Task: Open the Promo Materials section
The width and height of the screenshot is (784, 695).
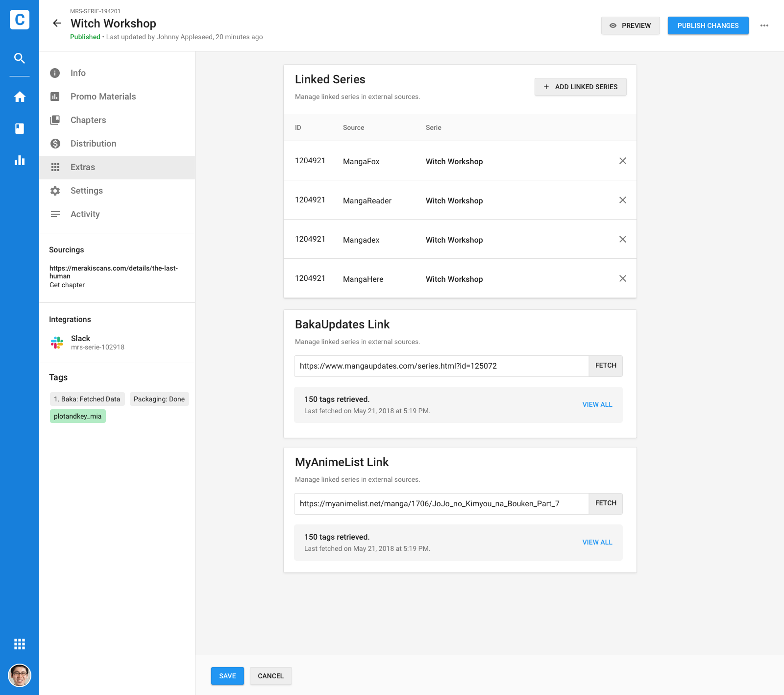Action: pyautogui.click(x=103, y=97)
